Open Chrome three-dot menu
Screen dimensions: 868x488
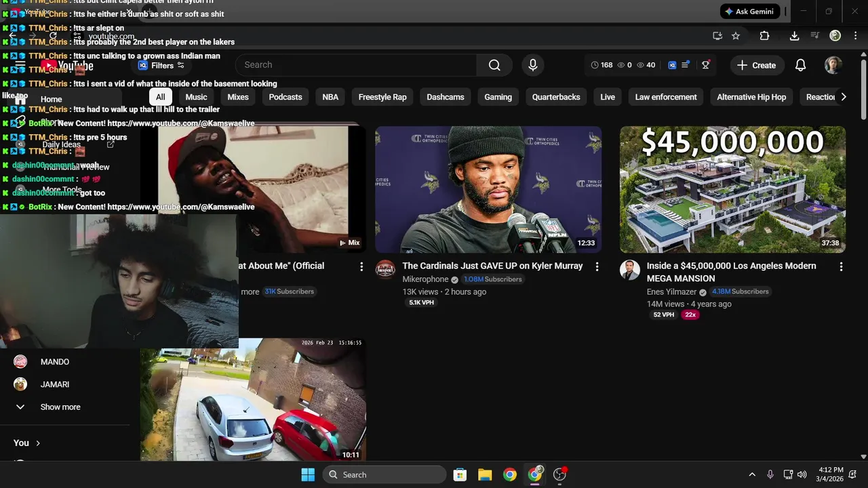[854, 36]
